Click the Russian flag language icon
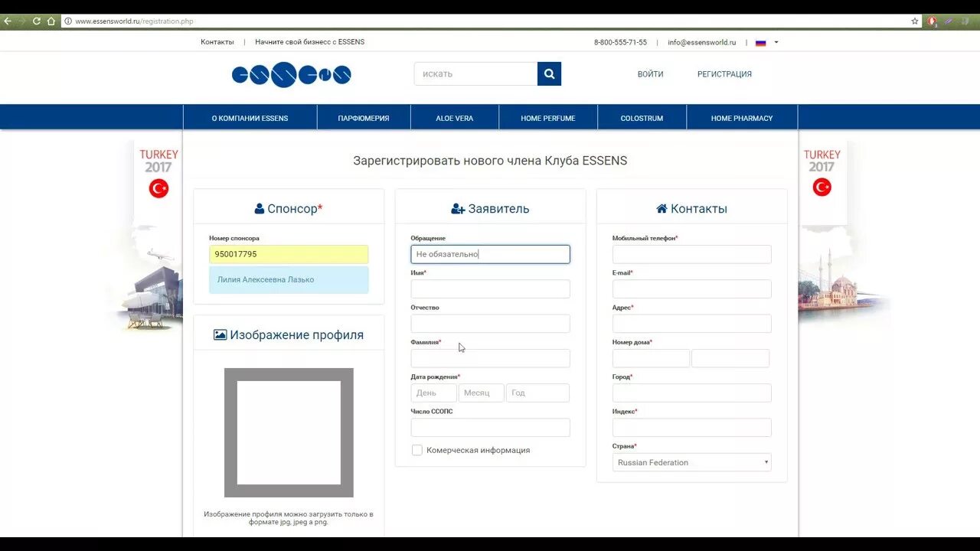 [760, 43]
